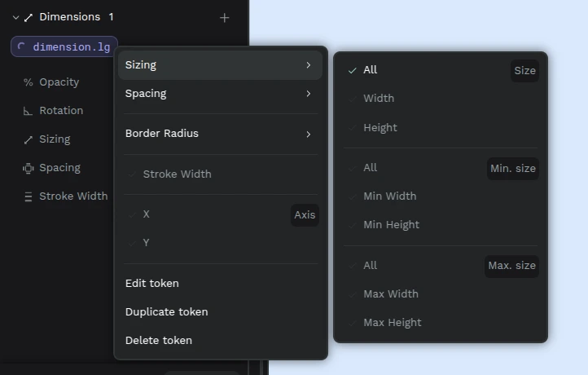Enable the Min Height option
The height and width of the screenshot is (375, 588).
391,225
